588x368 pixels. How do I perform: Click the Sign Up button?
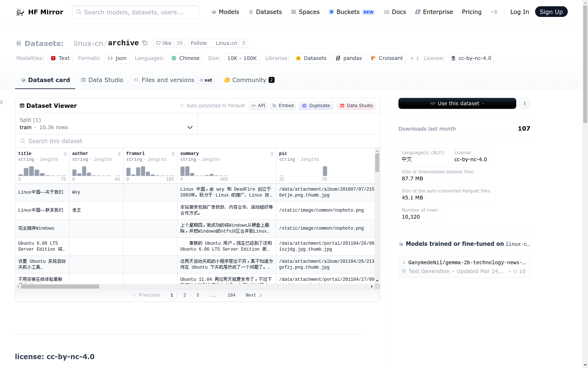(x=551, y=12)
